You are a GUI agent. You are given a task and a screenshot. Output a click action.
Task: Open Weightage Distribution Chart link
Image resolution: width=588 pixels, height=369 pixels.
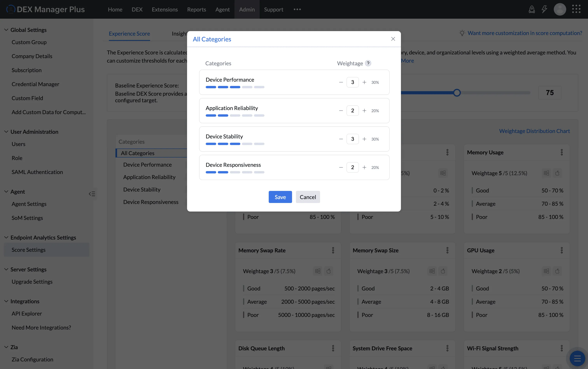click(x=534, y=131)
